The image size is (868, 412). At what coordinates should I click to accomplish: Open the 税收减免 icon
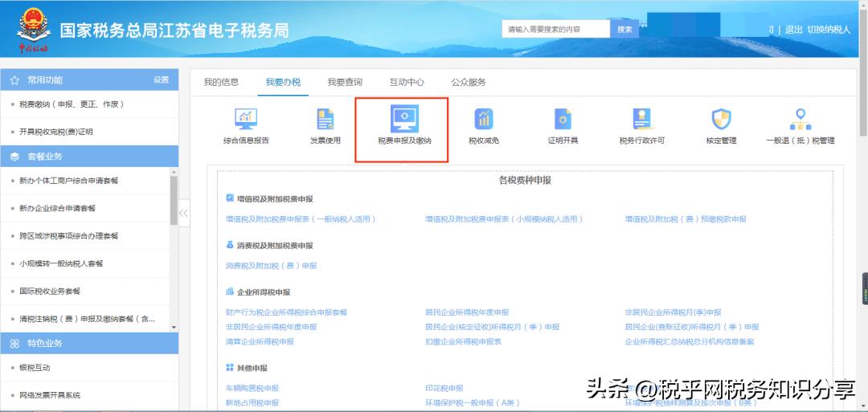(x=484, y=119)
